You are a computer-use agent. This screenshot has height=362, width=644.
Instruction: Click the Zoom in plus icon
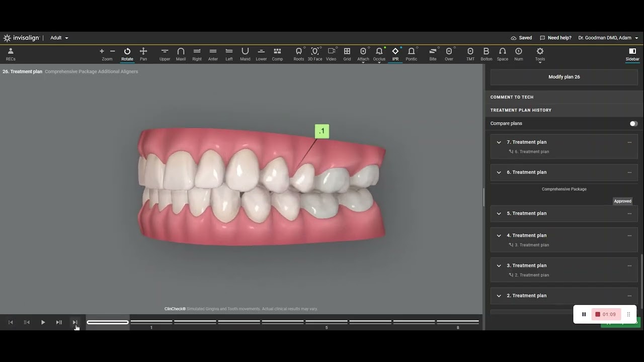tap(102, 51)
